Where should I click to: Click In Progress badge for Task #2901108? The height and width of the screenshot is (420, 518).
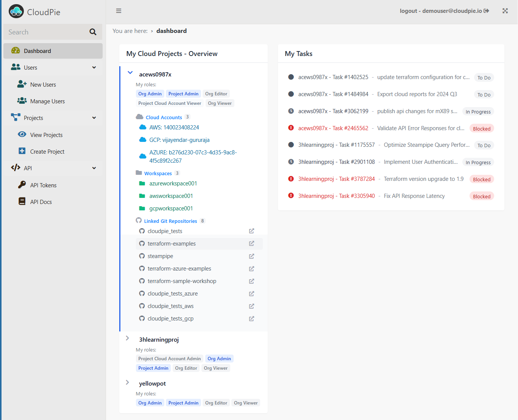(478, 162)
